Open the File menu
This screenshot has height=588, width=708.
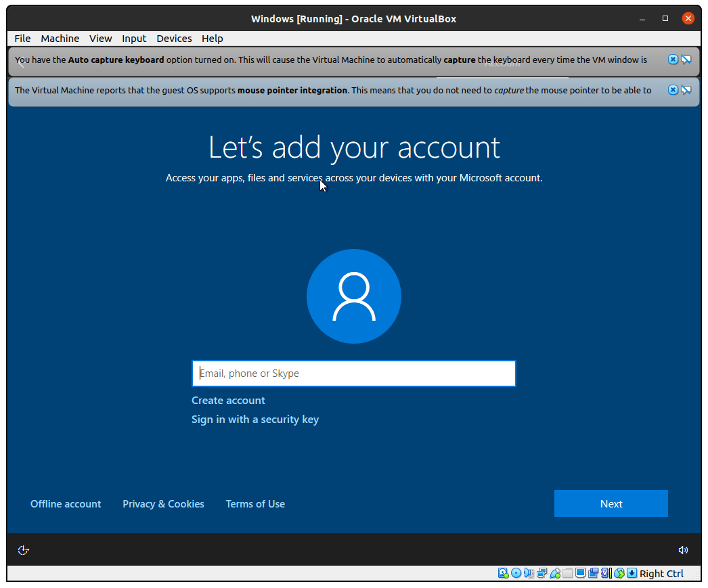point(22,39)
